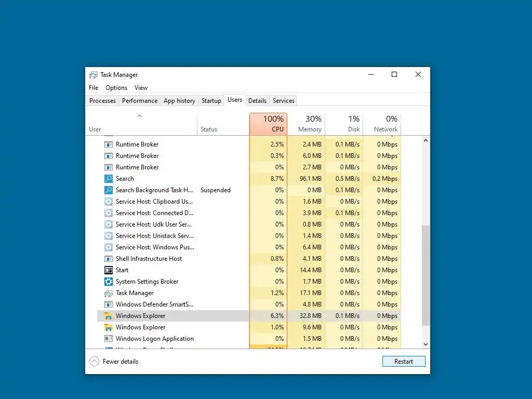Sort by the 1% Disk column header
The width and height of the screenshot is (532, 399).
(344, 124)
